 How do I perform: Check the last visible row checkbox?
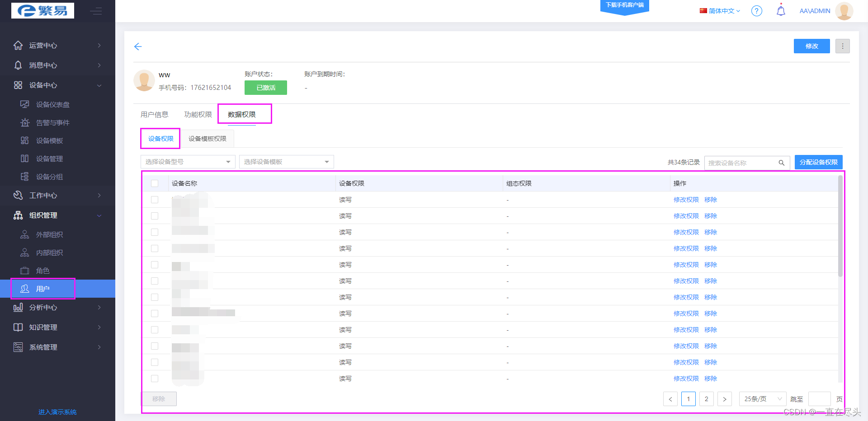[x=155, y=379]
